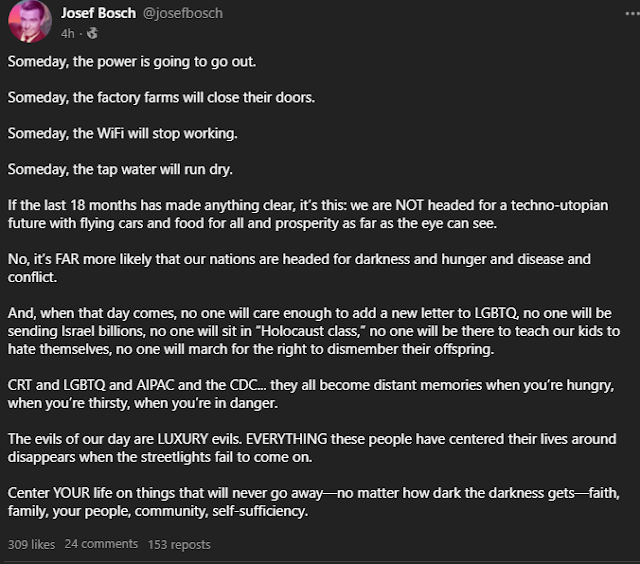Click the paragraph starting 'CRT and LGBTQ'

pos(311,394)
